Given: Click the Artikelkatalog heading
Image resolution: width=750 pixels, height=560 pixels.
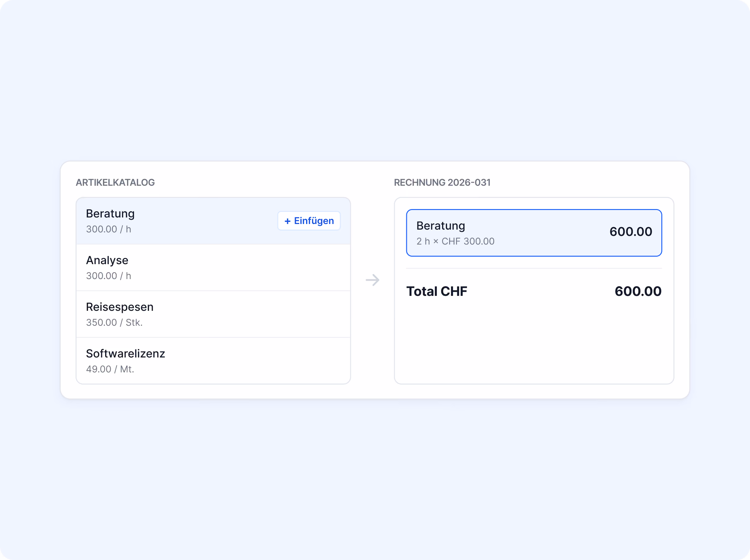Looking at the screenshot, I should [115, 182].
